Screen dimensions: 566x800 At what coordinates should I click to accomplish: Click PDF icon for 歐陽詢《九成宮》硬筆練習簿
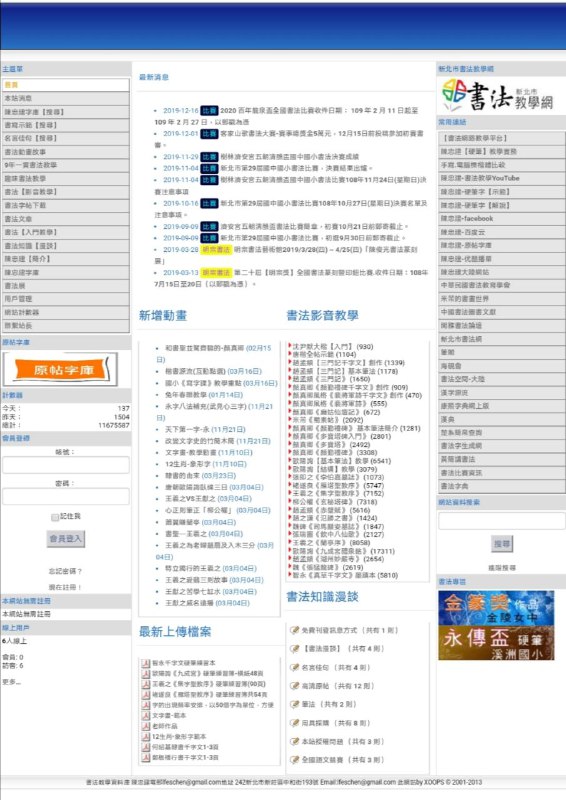(x=146, y=673)
